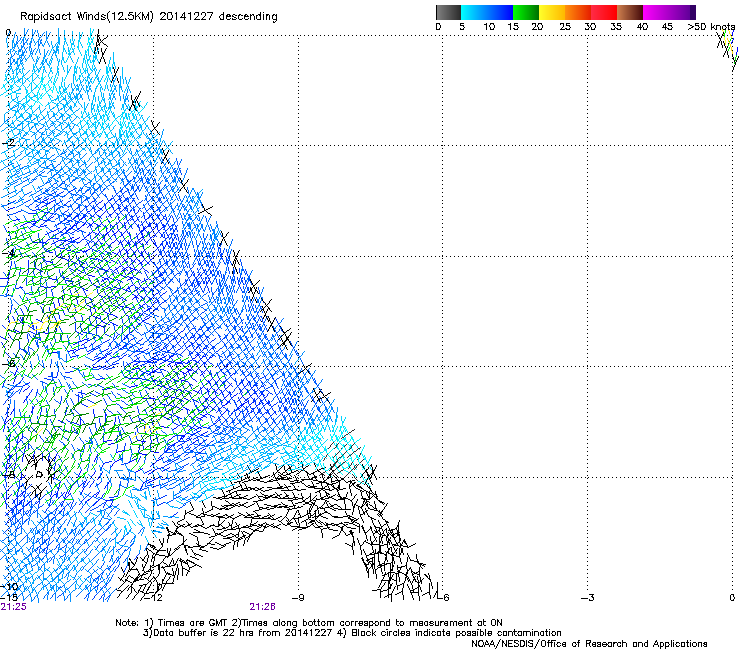Screen dimensions: 740x650
Task: Click the longitude label '-3' on bottom axis
Action: pyautogui.click(x=587, y=598)
